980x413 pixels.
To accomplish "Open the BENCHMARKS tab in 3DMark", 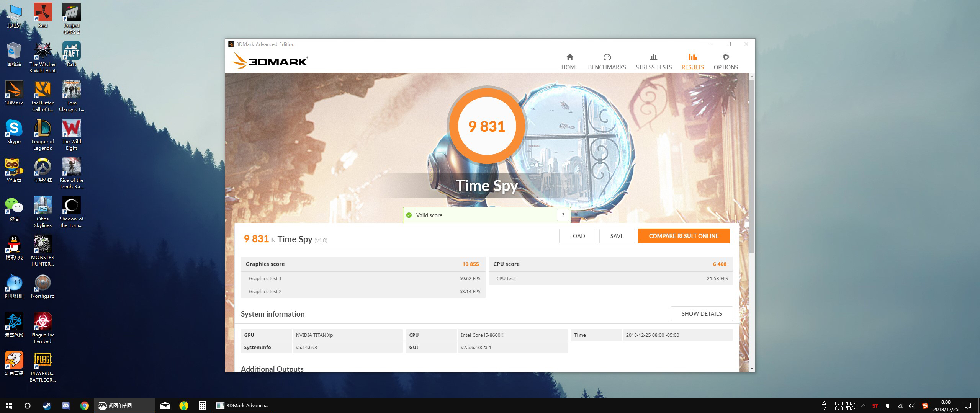I will 607,62.
